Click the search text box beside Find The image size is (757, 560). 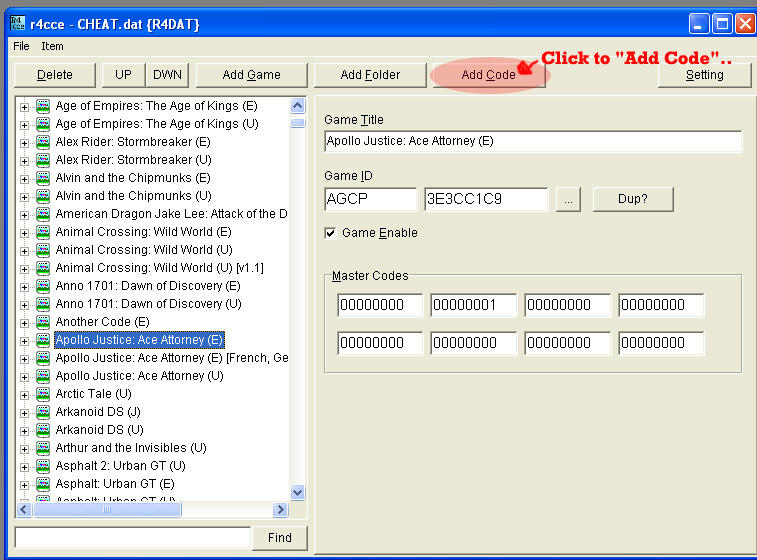coord(133,537)
